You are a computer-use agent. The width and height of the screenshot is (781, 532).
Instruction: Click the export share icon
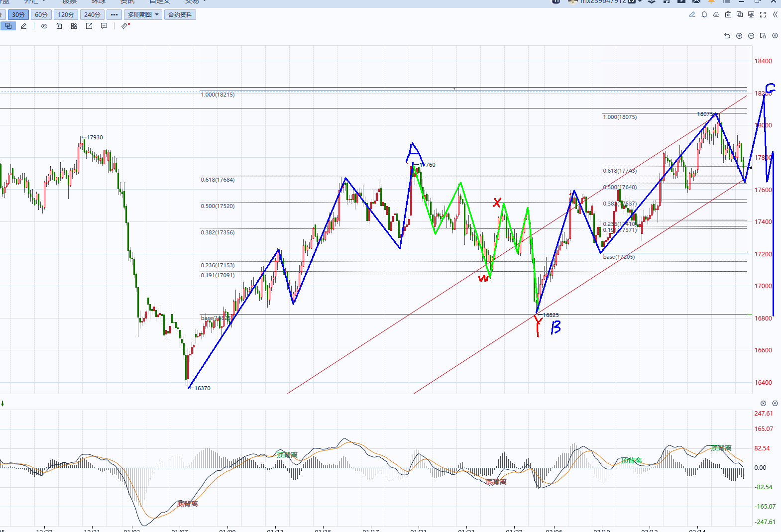(x=89, y=26)
